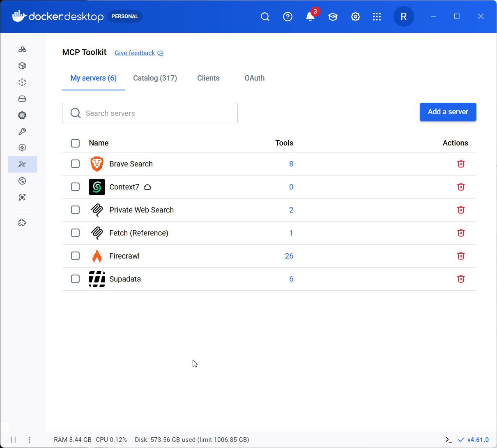
Task: Check the Context7 row checkbox
Action: coord(75,187)
